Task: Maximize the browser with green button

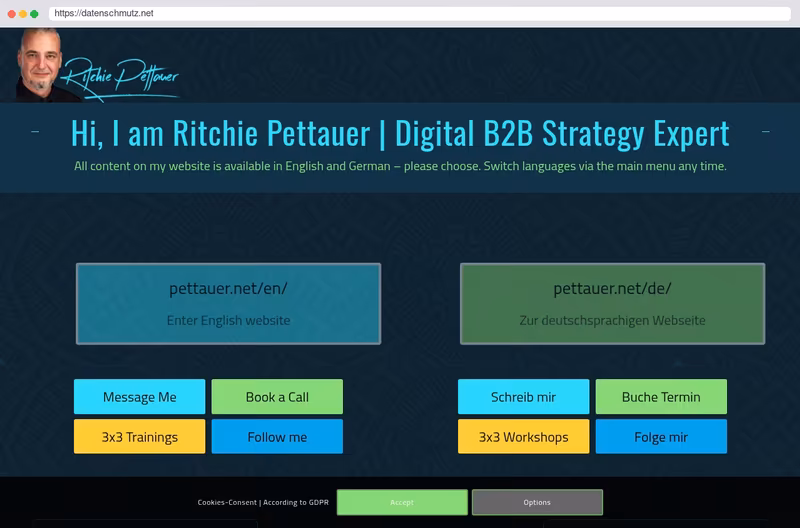Action: (x=34, y=14)
